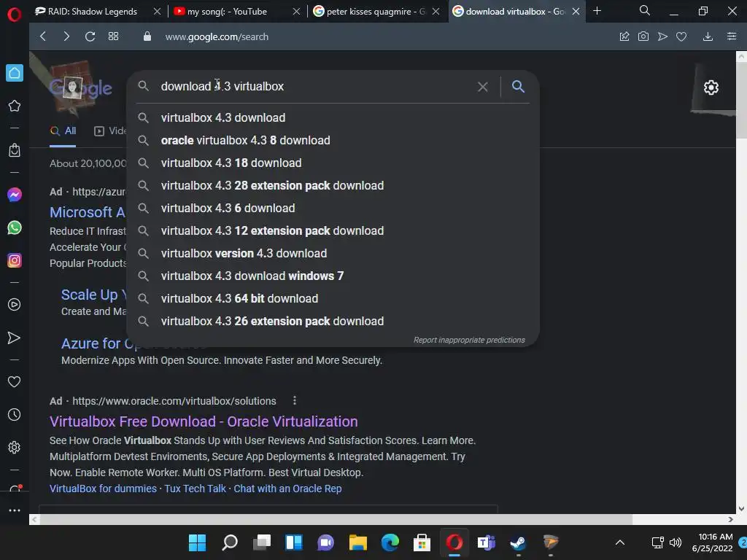Viewport: 747px width, 560px height.
Task: Go forward to next page
Action: point(66,36)
